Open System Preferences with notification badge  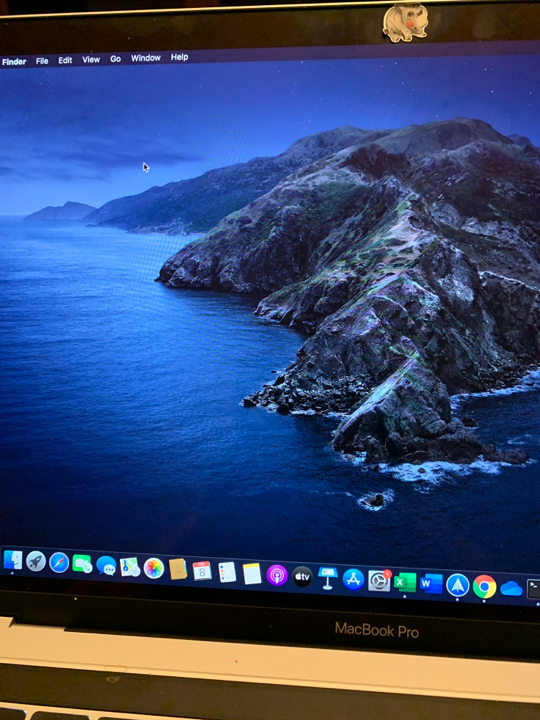point(379,581)
